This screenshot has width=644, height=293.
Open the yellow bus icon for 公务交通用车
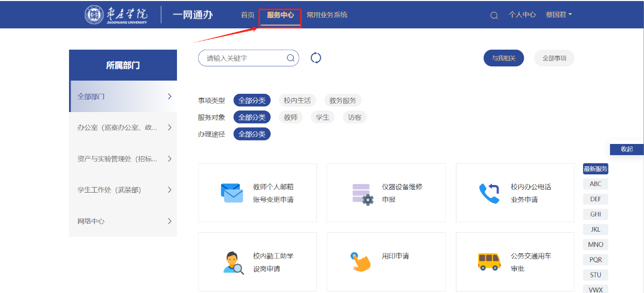[489, 262]
